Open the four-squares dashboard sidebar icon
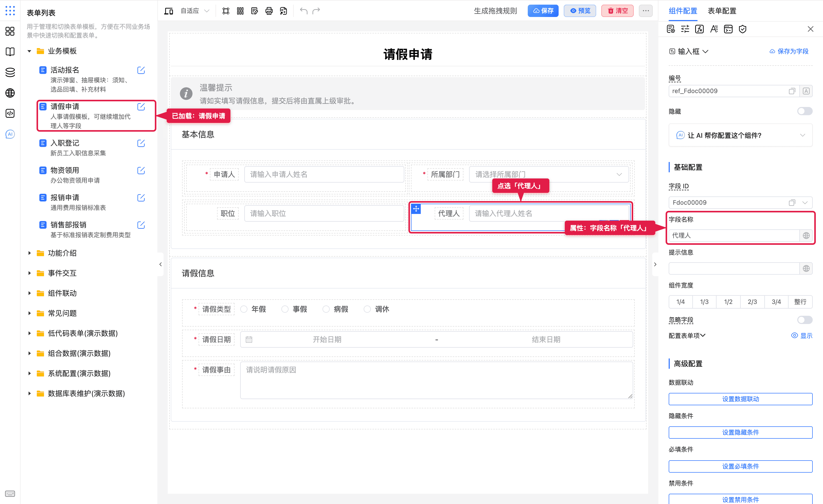This screenshot has height=504, width=823. [x=10, y=31]
